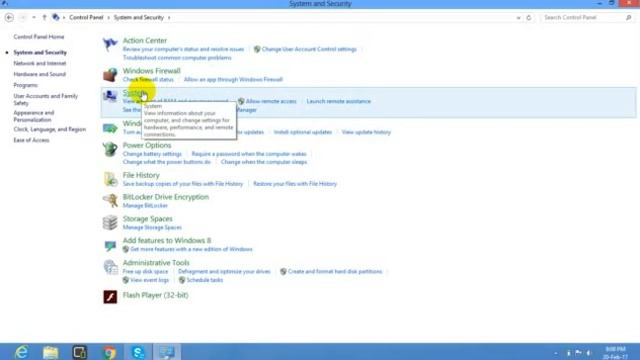Click the Refresh button in address bar

pos(529,18)
